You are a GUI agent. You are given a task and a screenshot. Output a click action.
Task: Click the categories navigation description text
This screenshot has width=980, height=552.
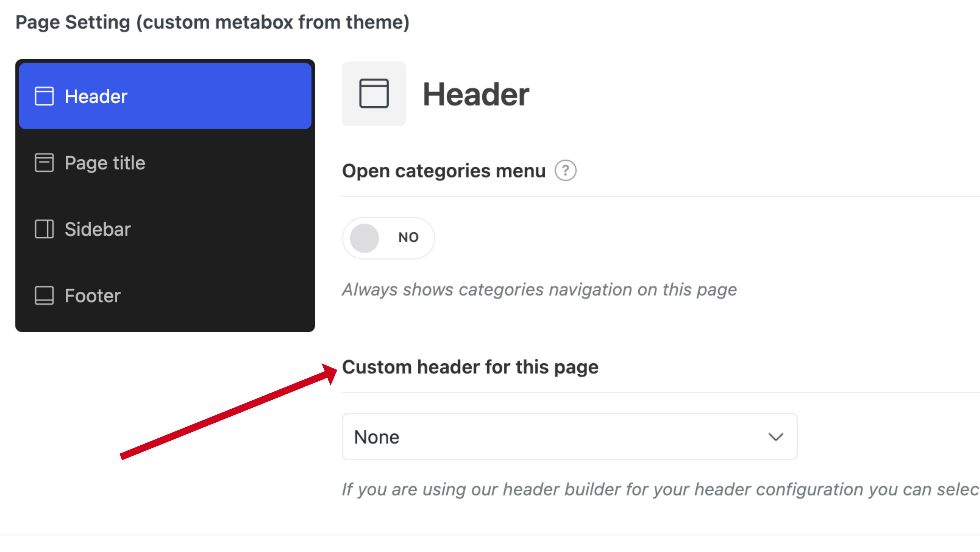click(x=539, y=290)
